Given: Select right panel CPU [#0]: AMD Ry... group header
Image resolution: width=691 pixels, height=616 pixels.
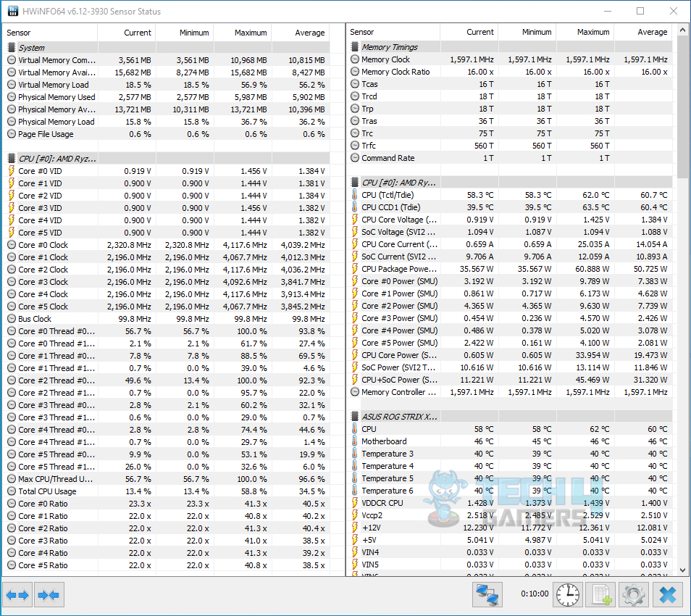Looking at the screenshot, I should (x=510, y=182).
